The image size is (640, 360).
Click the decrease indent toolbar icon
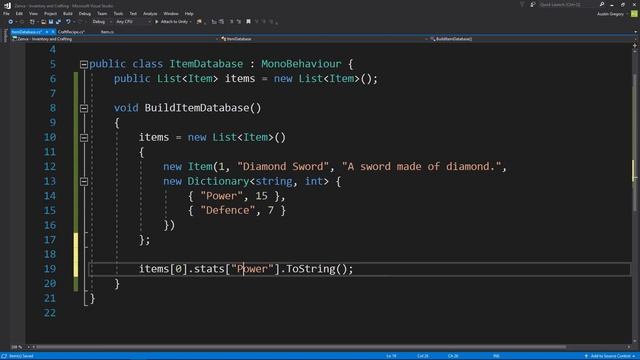pos(214,22)
